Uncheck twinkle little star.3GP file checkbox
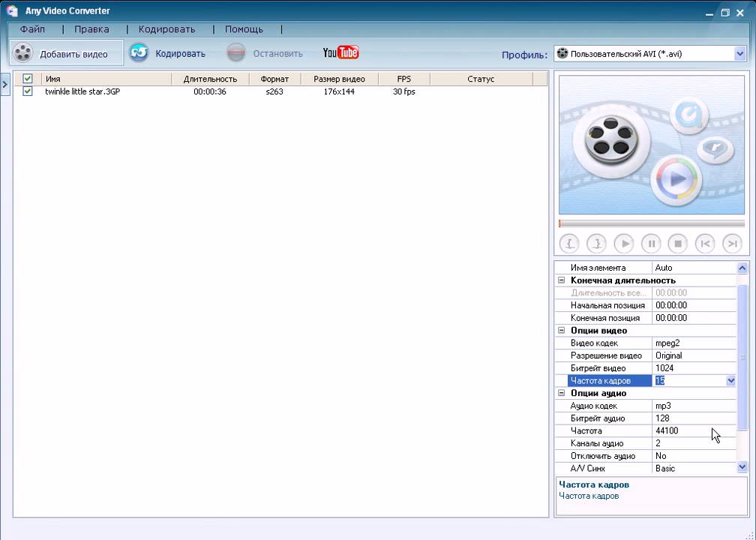Viewport: 756px width, 540px height. tap(28, 91)
